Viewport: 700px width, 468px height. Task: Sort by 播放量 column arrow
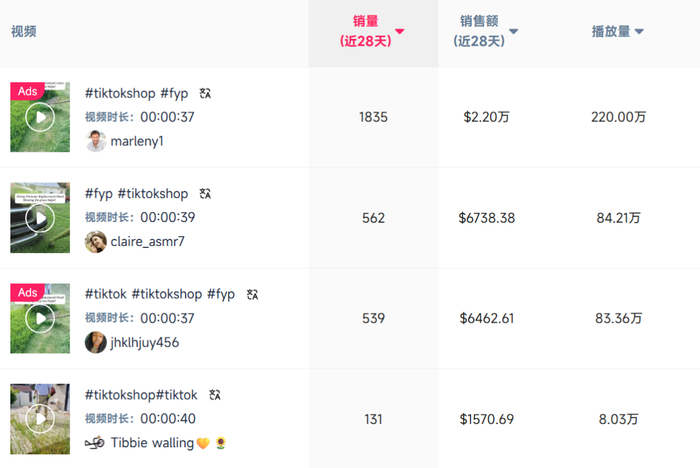click(639, 32)
